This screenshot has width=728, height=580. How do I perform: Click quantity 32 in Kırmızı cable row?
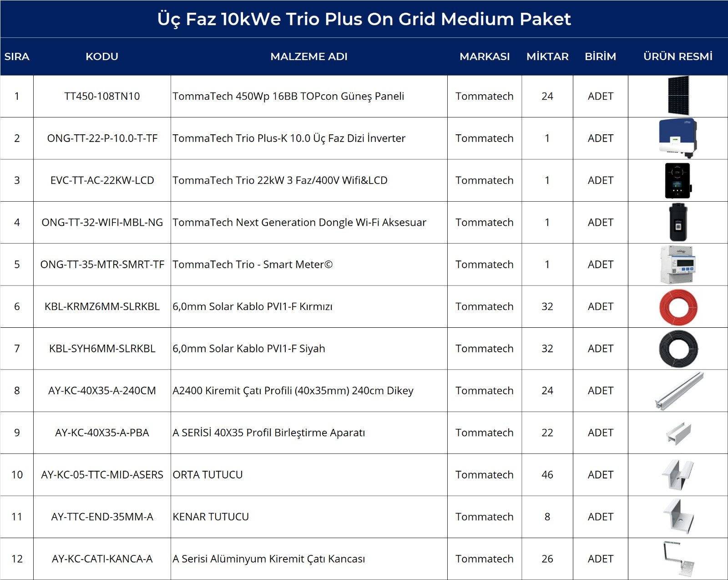coord(547,306)
